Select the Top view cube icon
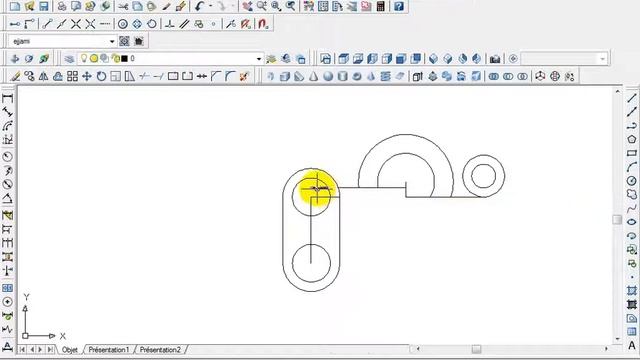640x360 pixels. click(x=343, y=59)
